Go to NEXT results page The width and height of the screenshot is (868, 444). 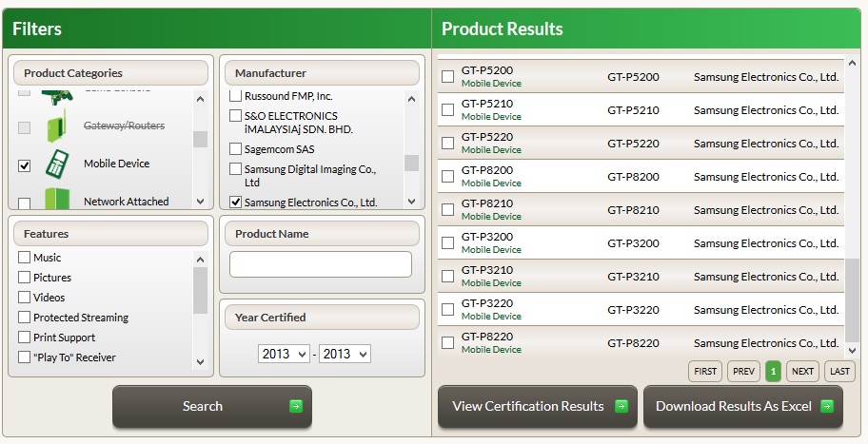(802, 372)
